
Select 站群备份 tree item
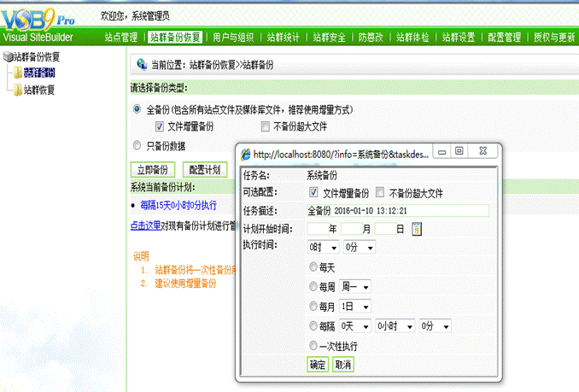[39, 73]
